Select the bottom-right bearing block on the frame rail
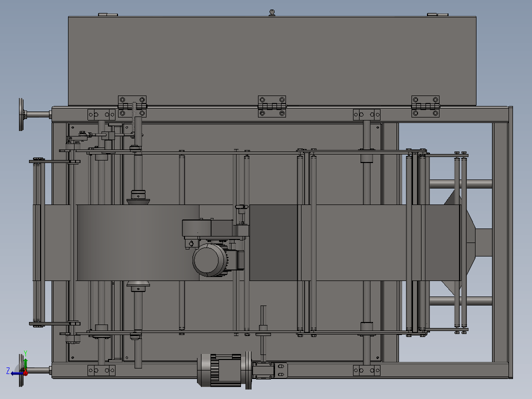This screenshot has width=532, height=399. pyautogui.click(x=367, y=370)
